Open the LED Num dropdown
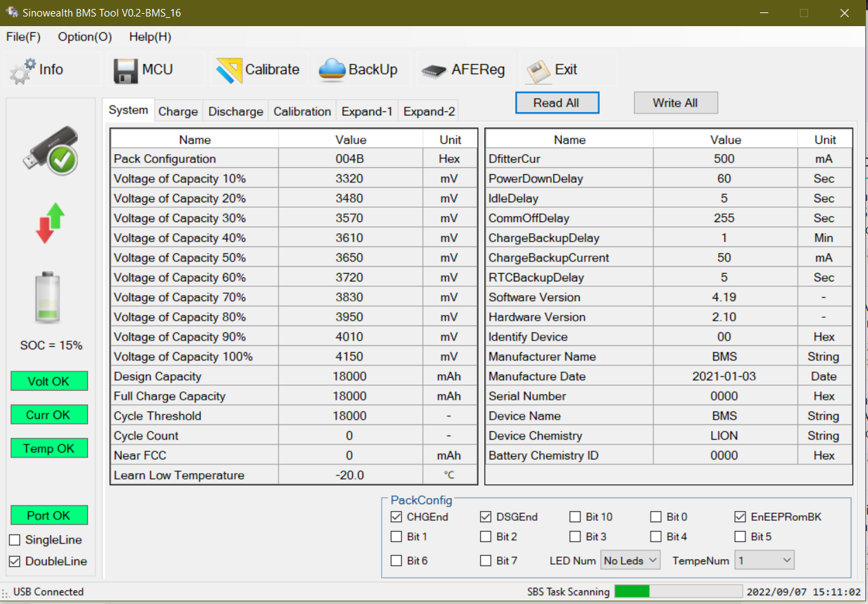Image resolution: width=868 pixels, height=604 pixels. 630,561
